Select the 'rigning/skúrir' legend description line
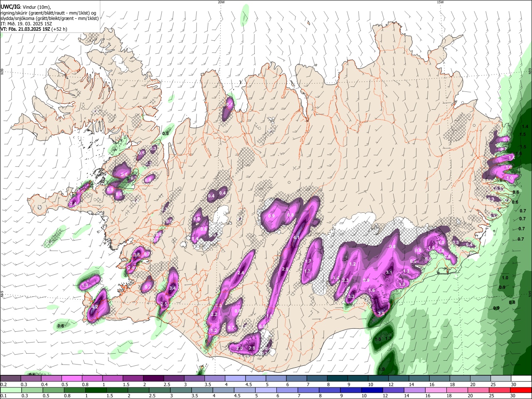The width and height of the screenshot is (532, 399). pos(48,13)
